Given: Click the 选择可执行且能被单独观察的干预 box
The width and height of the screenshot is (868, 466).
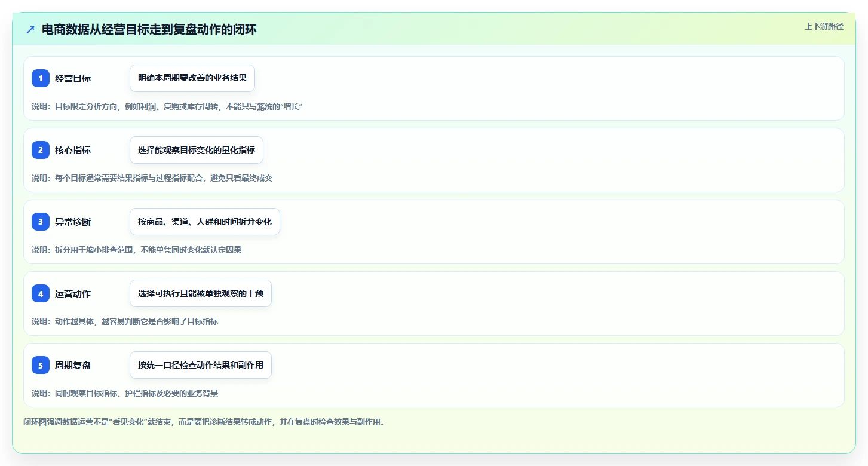Looking at the screenshot, I should coord(201,293).
